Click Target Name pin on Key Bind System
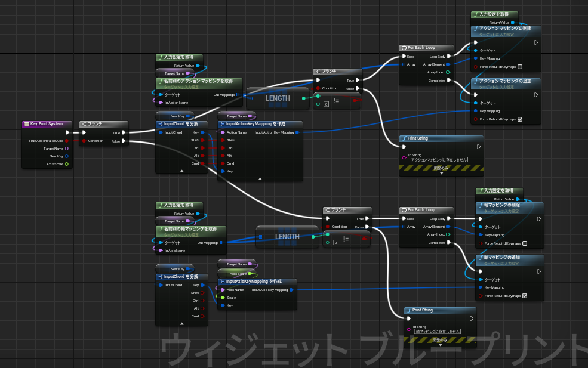Screen dimensions: 588x368 67,149
